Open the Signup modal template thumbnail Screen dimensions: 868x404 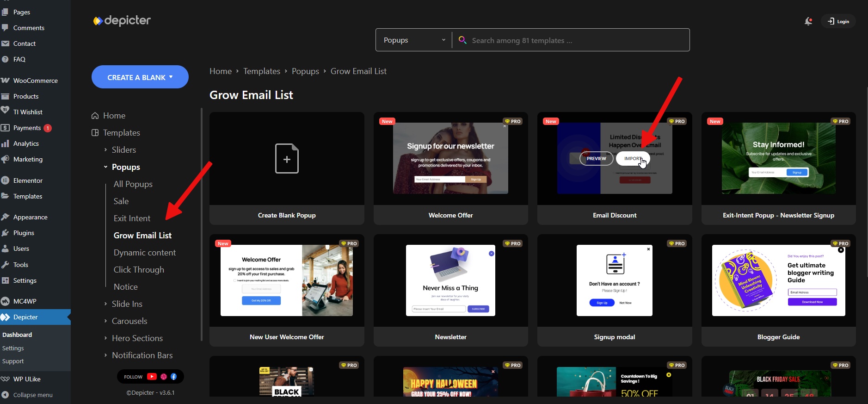pyautogui.click(x=615, y=280)
